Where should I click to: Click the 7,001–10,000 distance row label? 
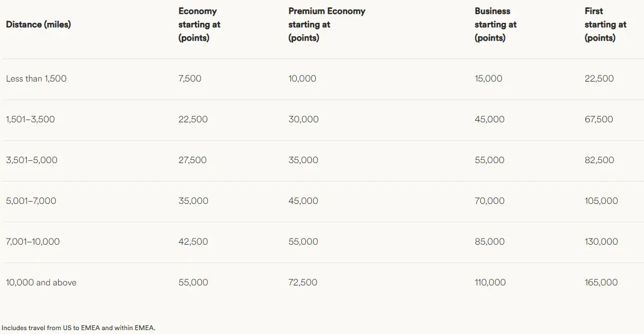point(33,242)
